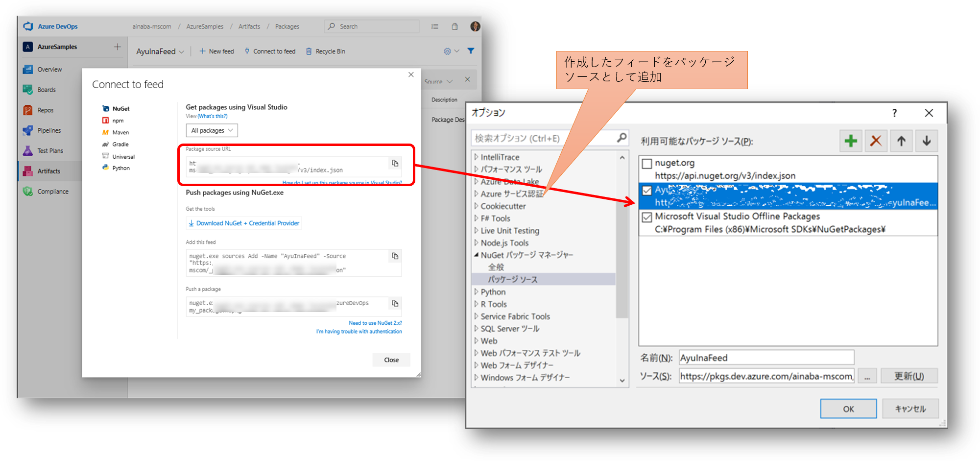Click the browse '...' button beside source

pyautogui.click(x=867, y=376)
